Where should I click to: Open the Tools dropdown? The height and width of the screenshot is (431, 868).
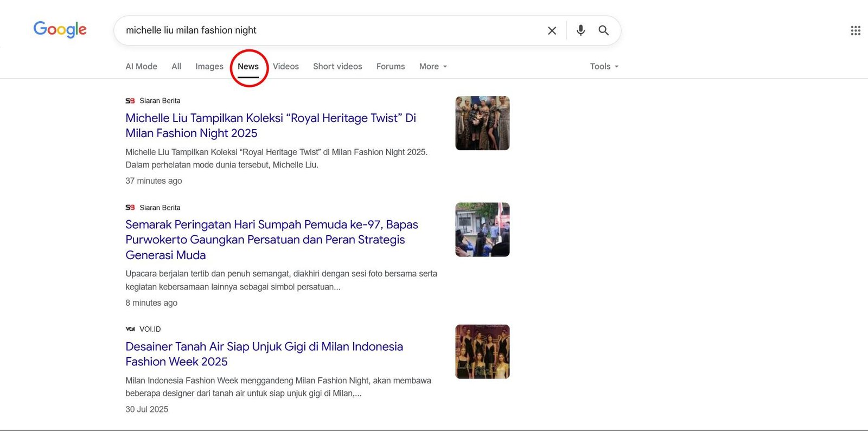point(604,66)
